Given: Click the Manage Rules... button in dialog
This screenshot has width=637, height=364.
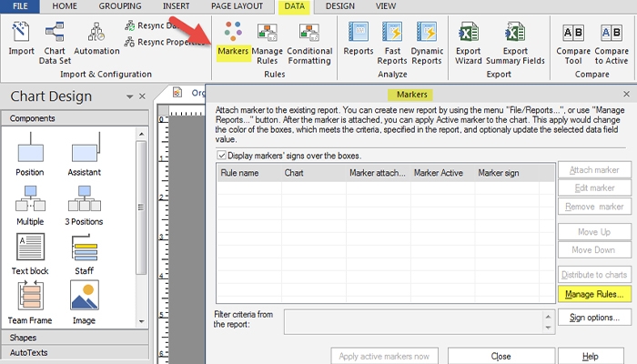Looking at the screenshot, I should (593, 295).
